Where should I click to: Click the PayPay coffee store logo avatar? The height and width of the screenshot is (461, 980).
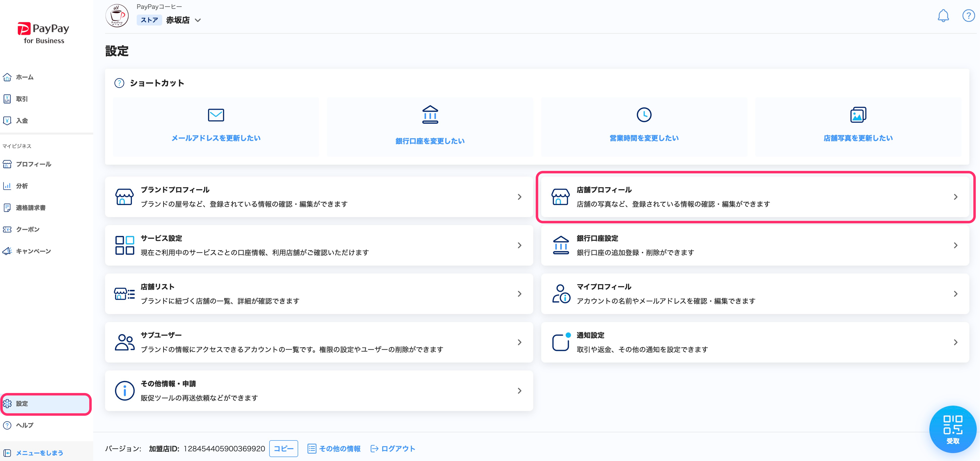pos(117,16)
